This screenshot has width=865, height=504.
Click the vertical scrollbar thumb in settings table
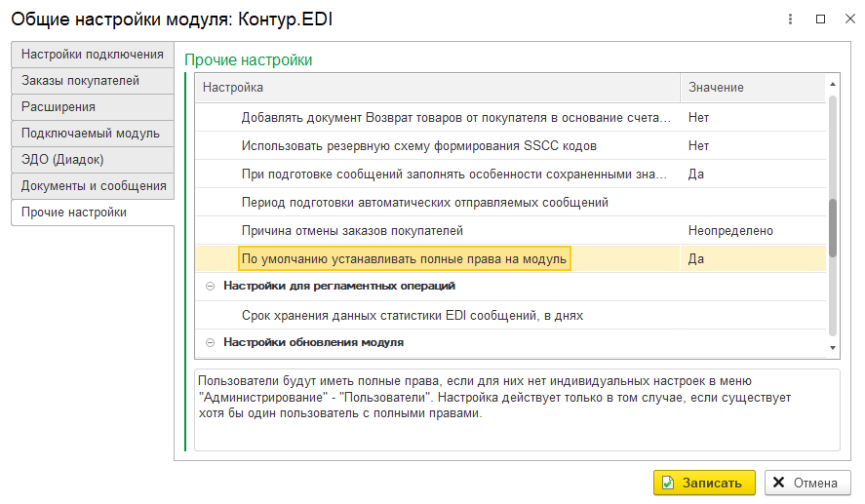[833, 228]
